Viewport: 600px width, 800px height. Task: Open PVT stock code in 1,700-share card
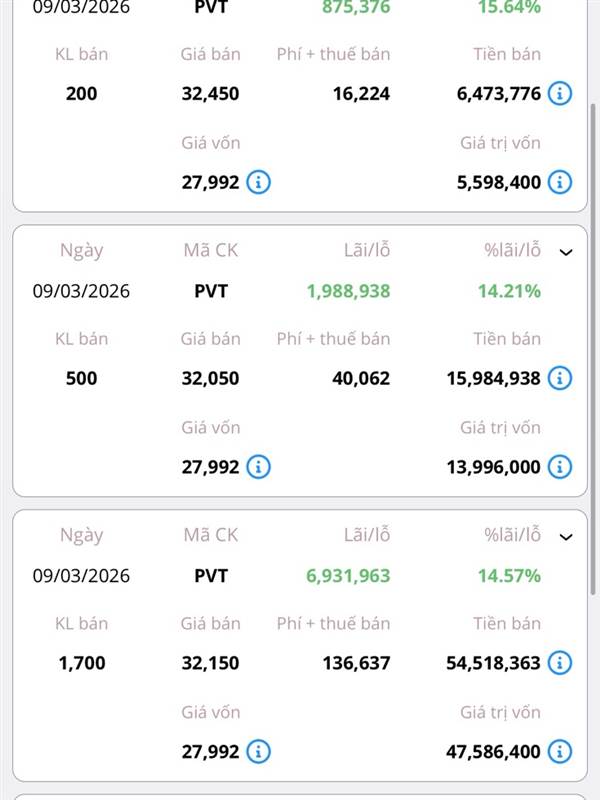tap(211, 576)
